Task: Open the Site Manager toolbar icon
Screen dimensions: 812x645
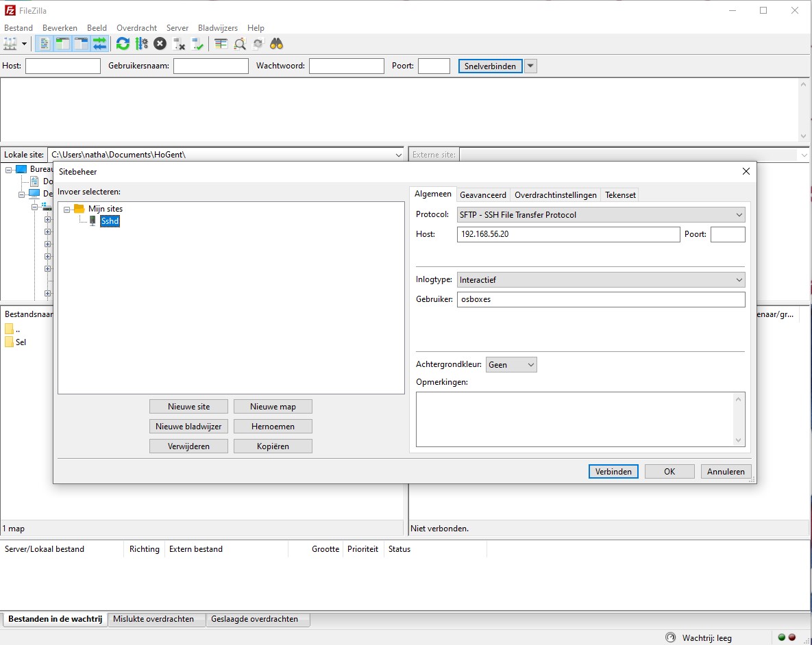Action: pos(10,44)
